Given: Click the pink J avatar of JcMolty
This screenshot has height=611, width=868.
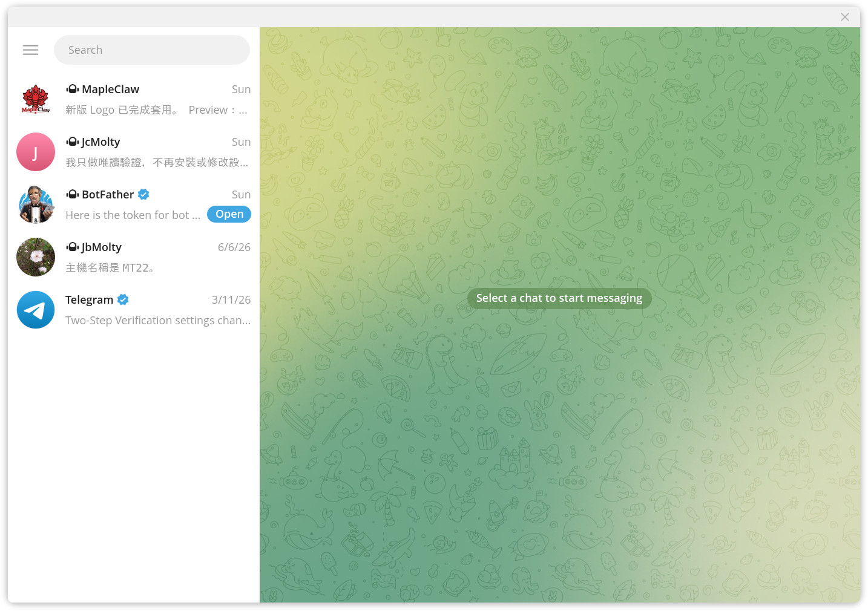Looking at the screenshot, I should point(36,152).
